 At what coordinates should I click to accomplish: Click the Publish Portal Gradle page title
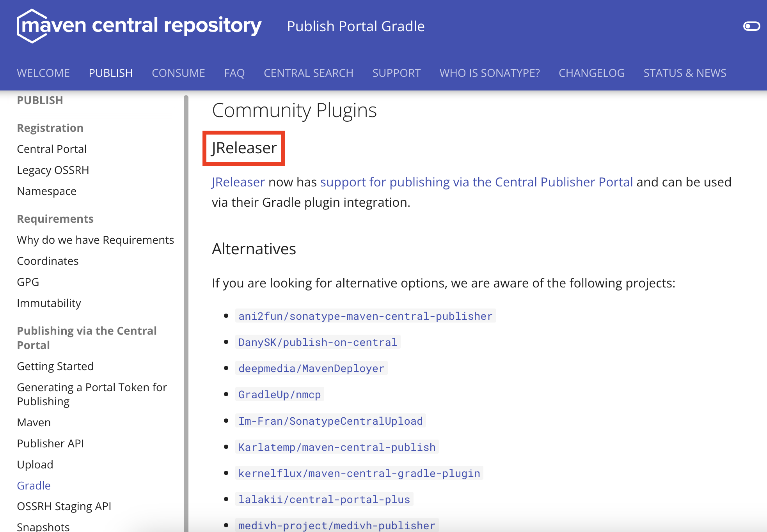point(356,26)
